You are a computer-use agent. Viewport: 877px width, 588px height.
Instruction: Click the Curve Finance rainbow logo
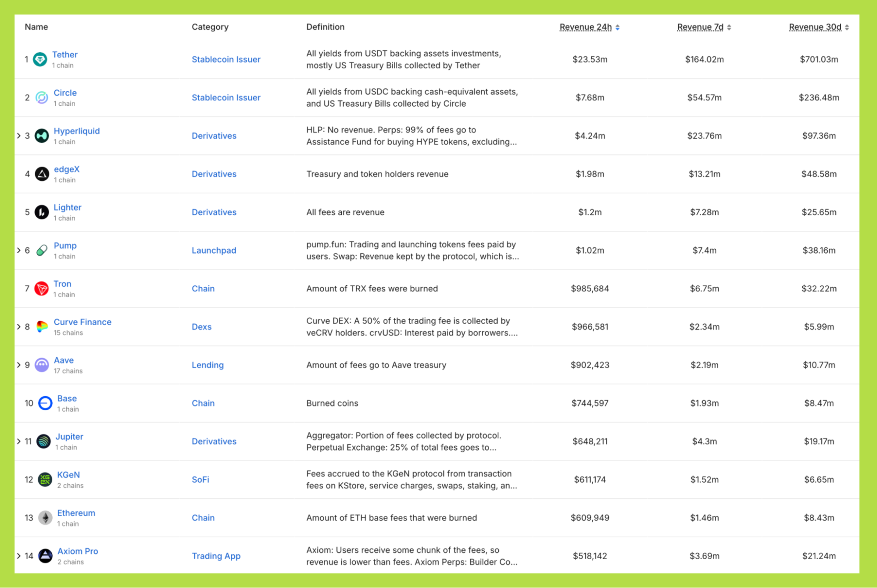coord(42,327)
